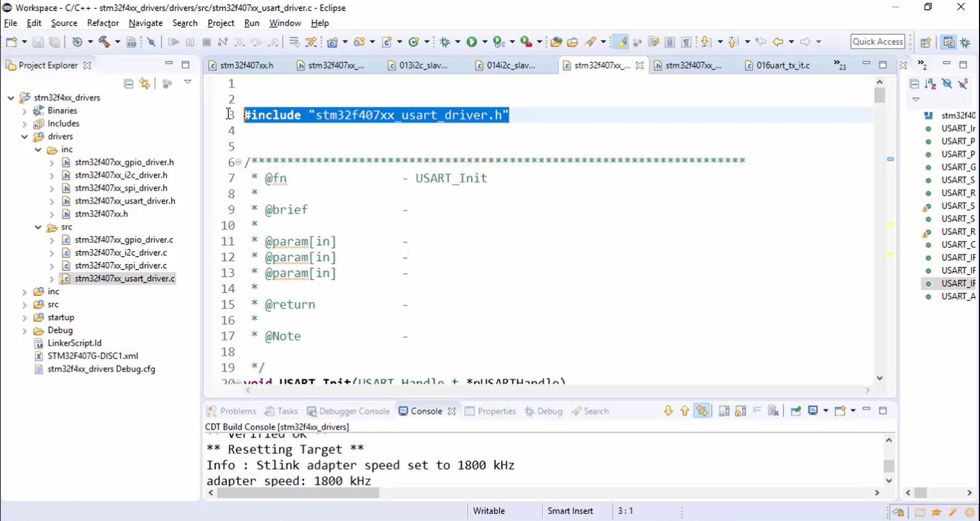Click Collapse All in Outline view
980x521 pixels.
pos(914,84)
